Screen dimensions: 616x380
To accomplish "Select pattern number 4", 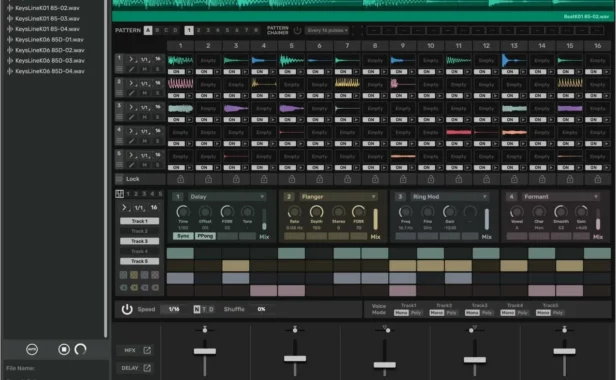I will (x=218, y=30).
